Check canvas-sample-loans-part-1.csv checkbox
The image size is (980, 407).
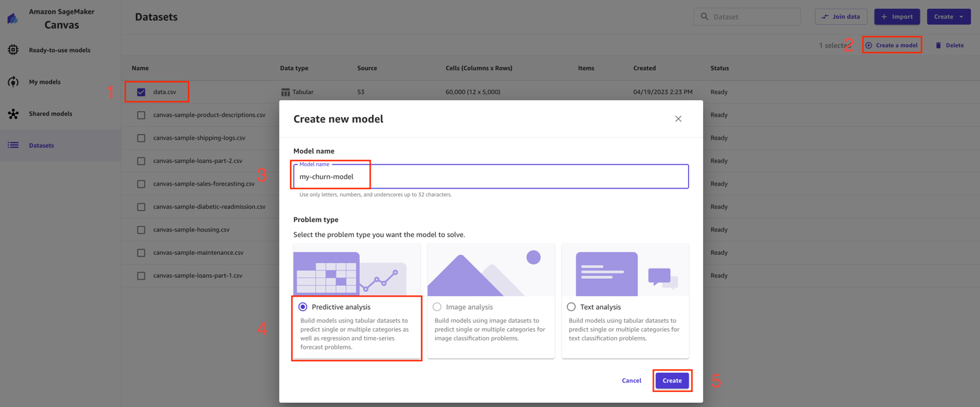(141, 275)
